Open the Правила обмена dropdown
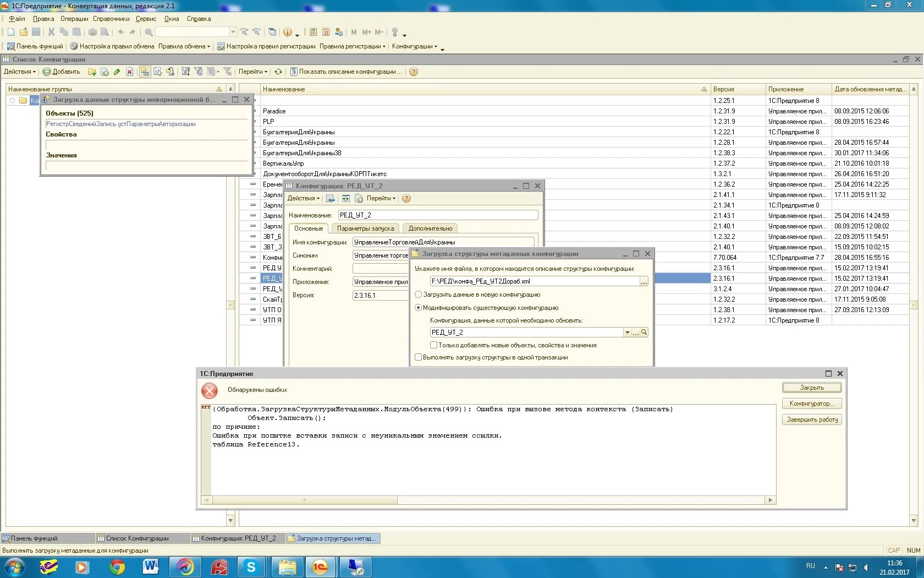924x578 pixels. tap(184, 46)
